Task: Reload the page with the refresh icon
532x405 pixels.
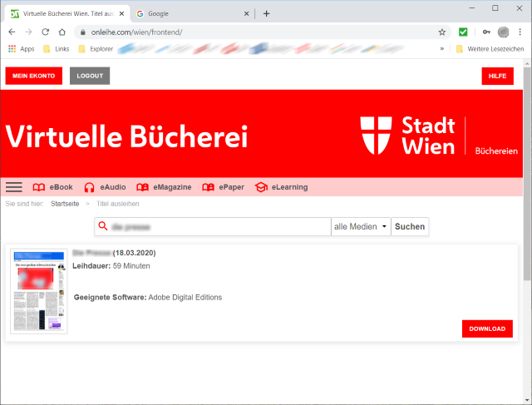Action: pos(45,32)
